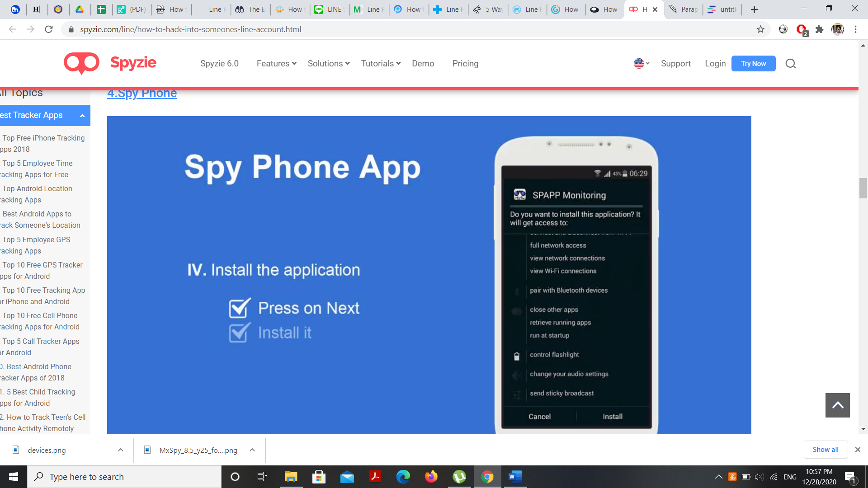The height and width of the screenshot is (488, 868).
Task: Open File Explorer from taskbar
Action: (x=291, y=477)
